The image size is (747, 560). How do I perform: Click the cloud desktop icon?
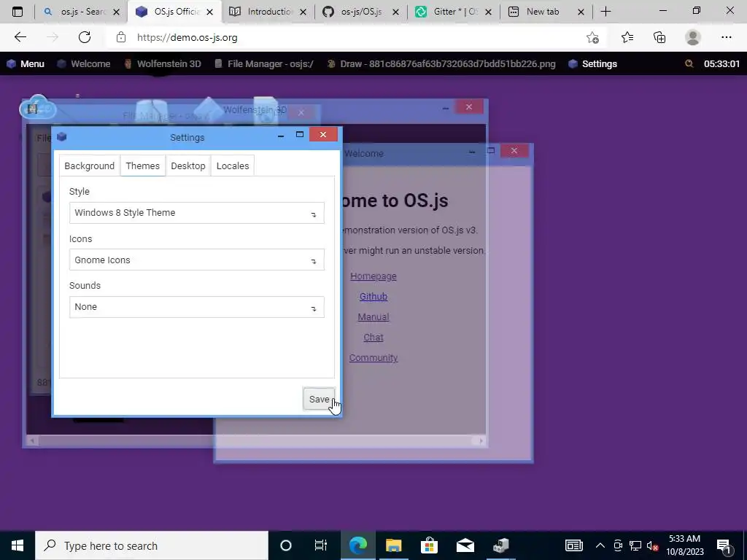38,107
